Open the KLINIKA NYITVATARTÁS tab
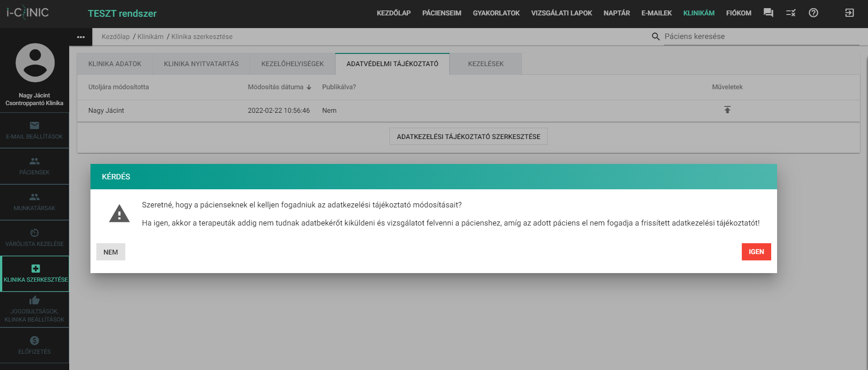 click(x=201, y=64)
